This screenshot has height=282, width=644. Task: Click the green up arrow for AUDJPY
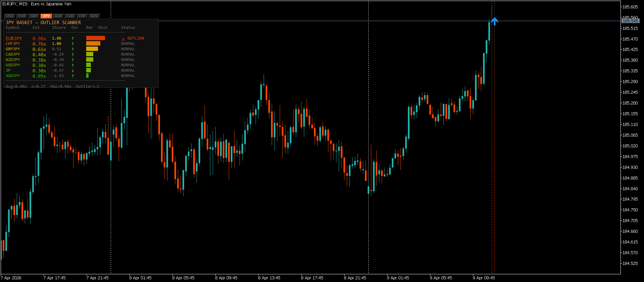(73, 76)
